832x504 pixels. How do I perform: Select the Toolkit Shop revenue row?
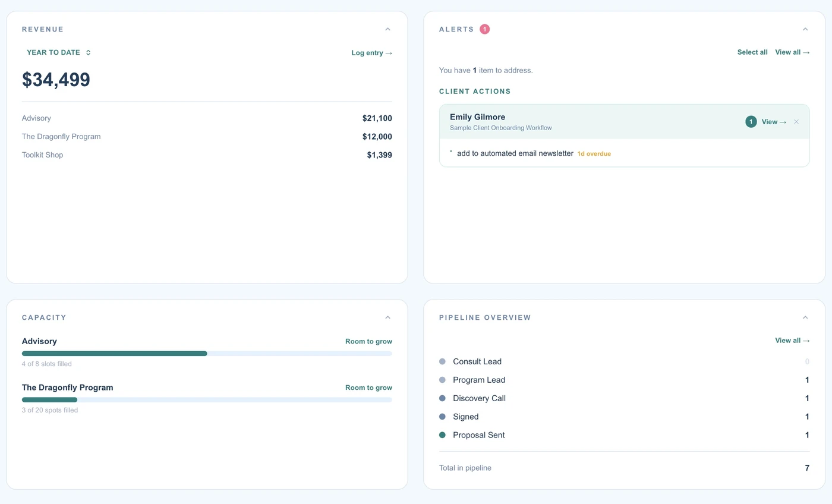click(x=207, y=155)
